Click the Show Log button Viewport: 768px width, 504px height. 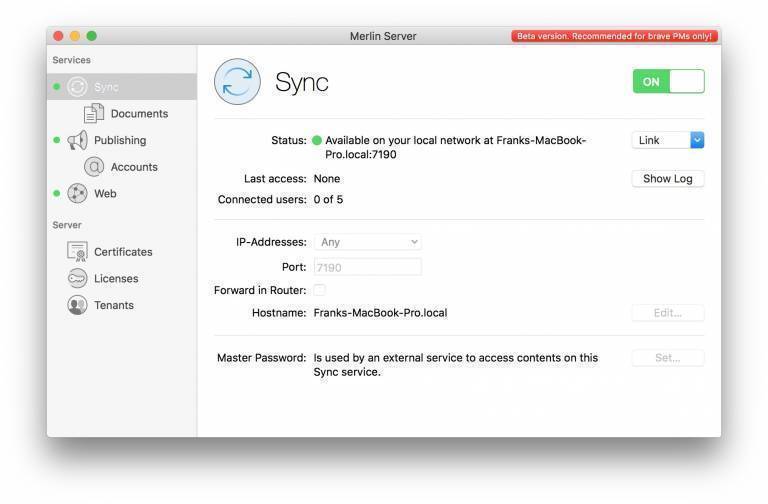(668, 179)
